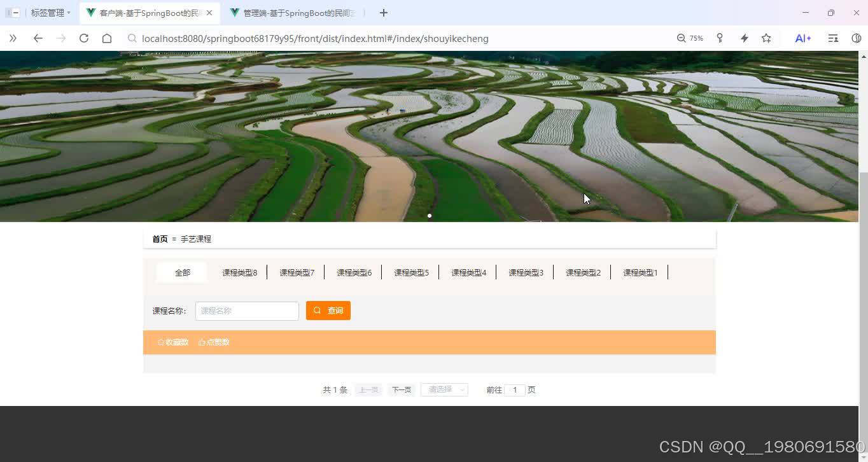Show courses of 课程类型1

point(640,272)
